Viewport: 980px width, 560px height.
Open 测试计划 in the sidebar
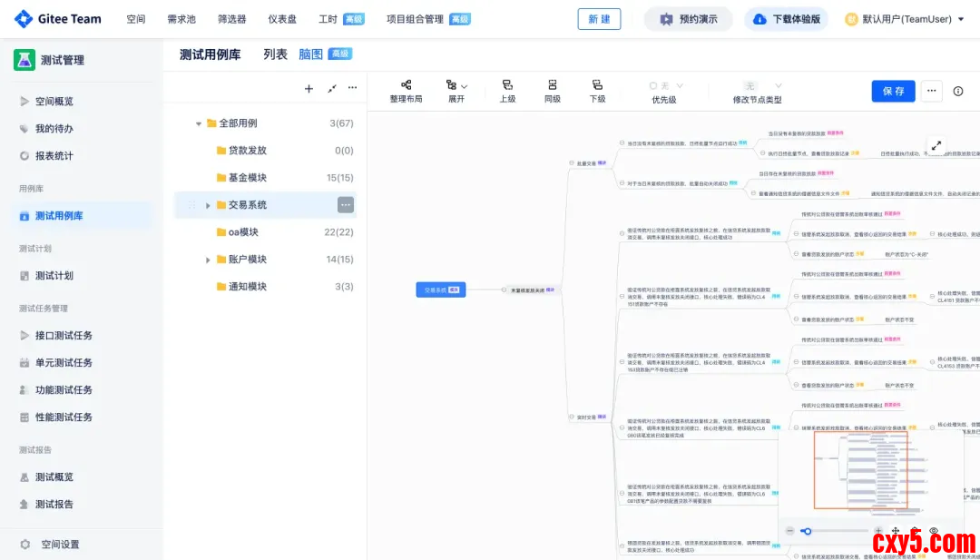tap(54, 276)
